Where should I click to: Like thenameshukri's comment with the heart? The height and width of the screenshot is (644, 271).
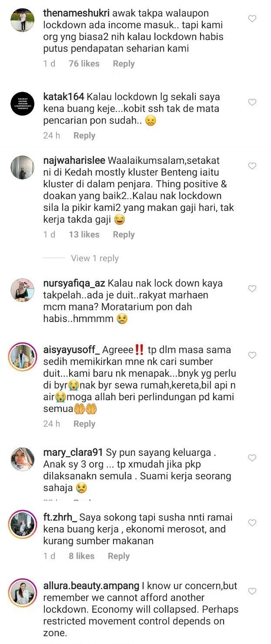coord(252,19)
